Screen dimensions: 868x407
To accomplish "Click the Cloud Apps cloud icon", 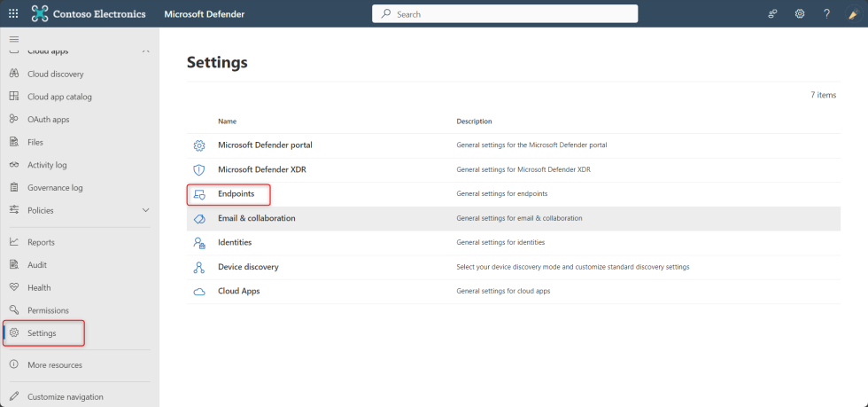I will [x=199, y=292].
